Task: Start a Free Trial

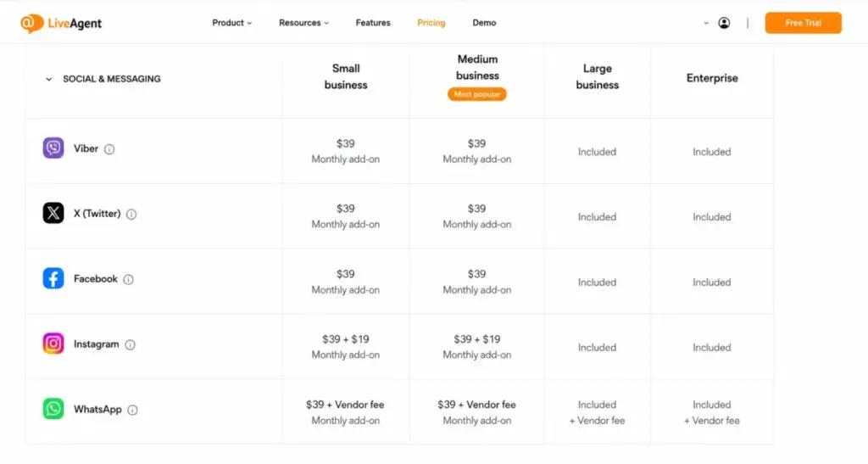Action: pos(804,23)
